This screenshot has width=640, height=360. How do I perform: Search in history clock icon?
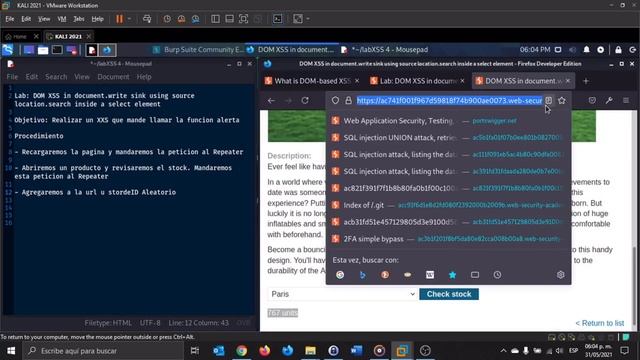tap(497, 275)
